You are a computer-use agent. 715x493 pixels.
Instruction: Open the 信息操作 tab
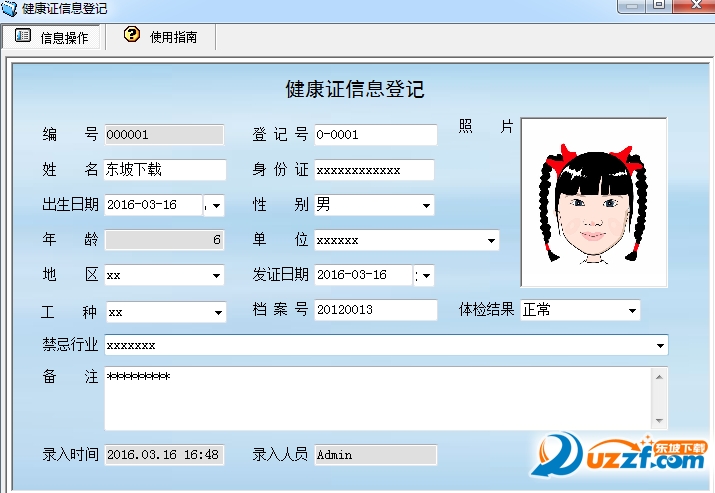click(x=52, y=36)
